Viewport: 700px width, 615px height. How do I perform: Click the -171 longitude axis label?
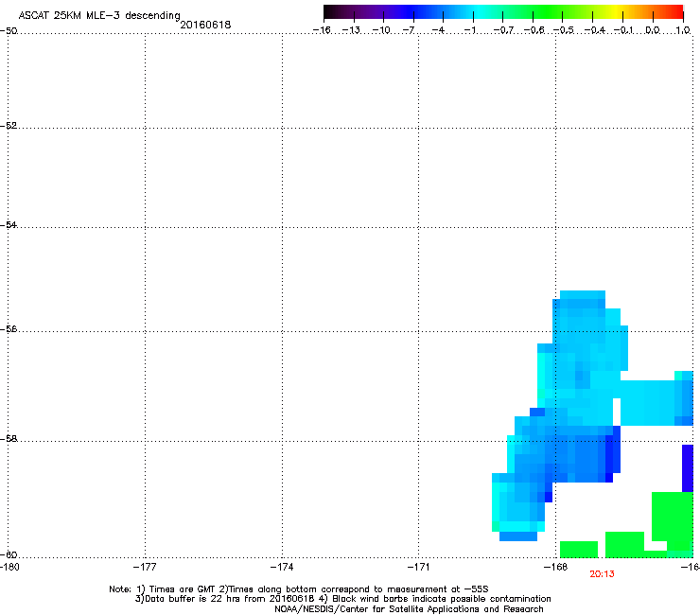pyautogui.click(x=419, y=567)
